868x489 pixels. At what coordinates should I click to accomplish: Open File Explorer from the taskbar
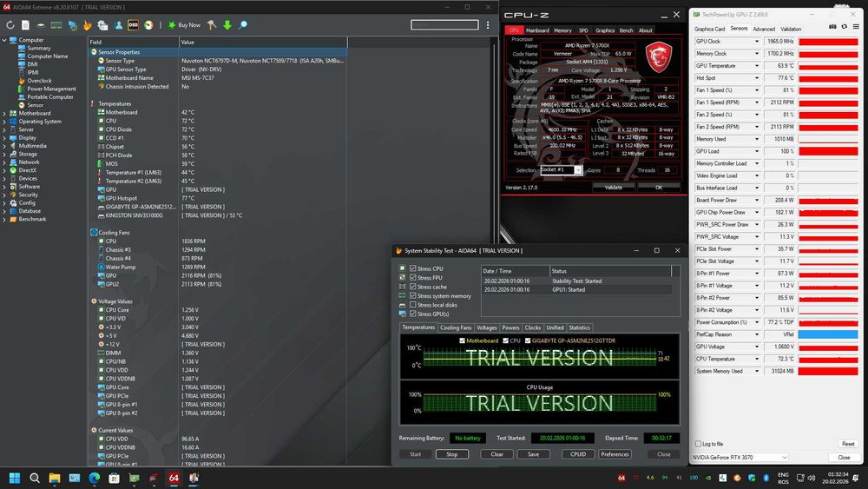[x=54, y=478]
